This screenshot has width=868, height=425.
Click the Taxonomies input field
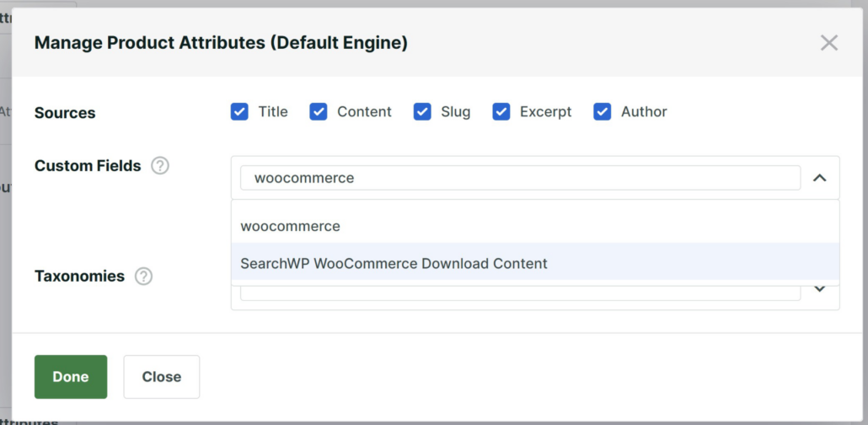[x=520, y=293]
